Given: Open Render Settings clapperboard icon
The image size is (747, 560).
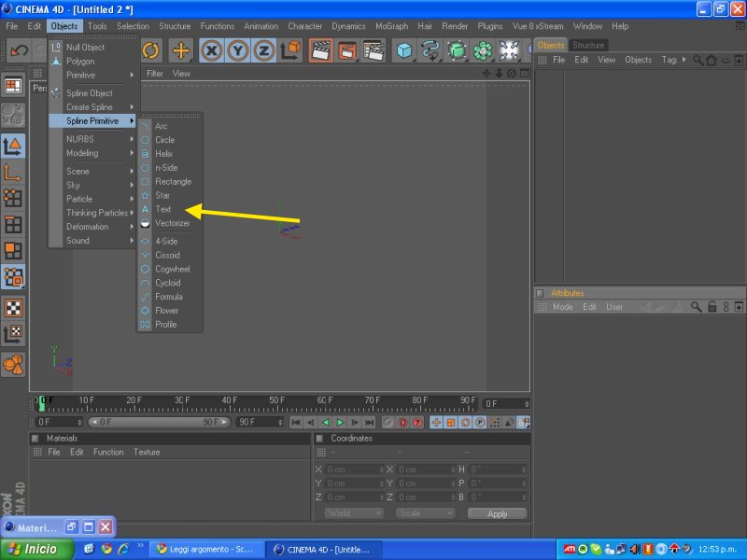Looking at the screenshot, I should (x=373, y=50).
